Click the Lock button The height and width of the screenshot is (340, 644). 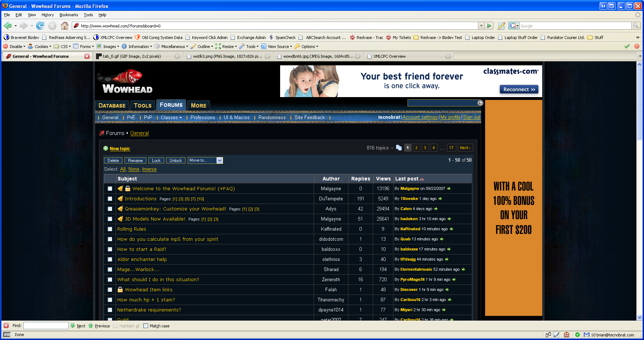[156, 160]
